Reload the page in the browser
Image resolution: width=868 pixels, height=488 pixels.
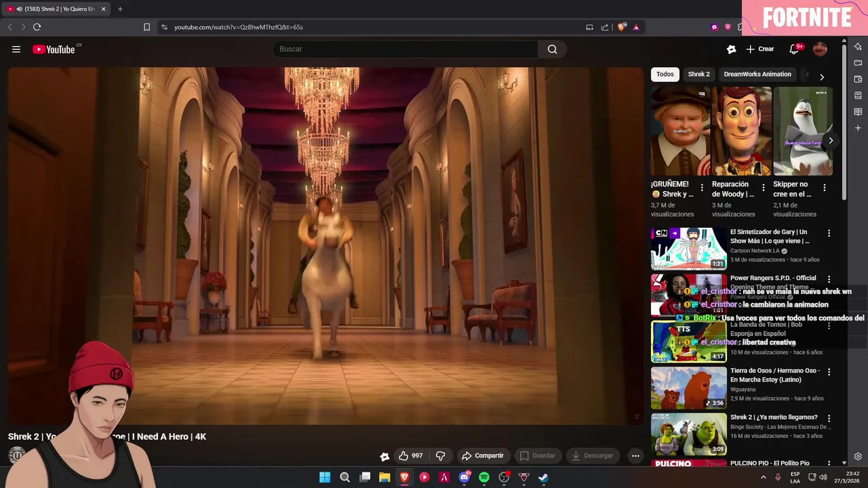point(37,27)
